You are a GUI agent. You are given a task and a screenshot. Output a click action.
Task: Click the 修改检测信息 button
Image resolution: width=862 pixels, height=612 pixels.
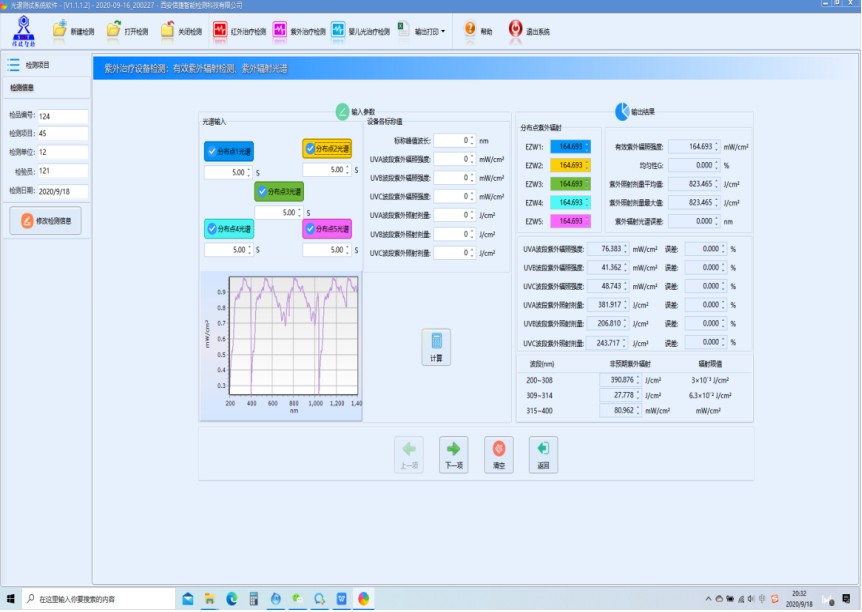pos(45,220)
